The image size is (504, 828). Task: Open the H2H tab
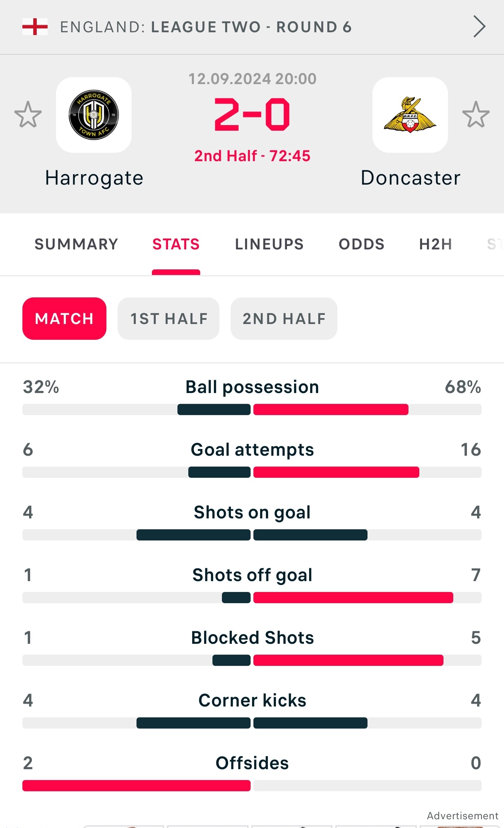click(x=436, y=244)
